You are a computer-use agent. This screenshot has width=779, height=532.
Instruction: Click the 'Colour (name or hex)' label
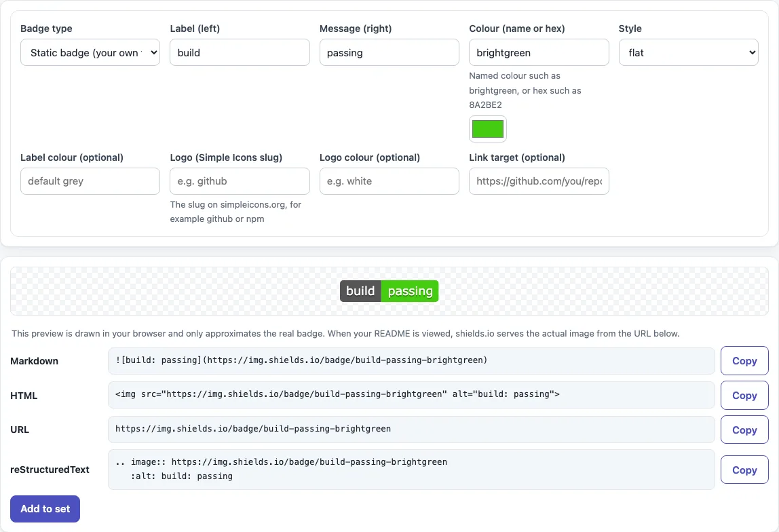(516, 28)
